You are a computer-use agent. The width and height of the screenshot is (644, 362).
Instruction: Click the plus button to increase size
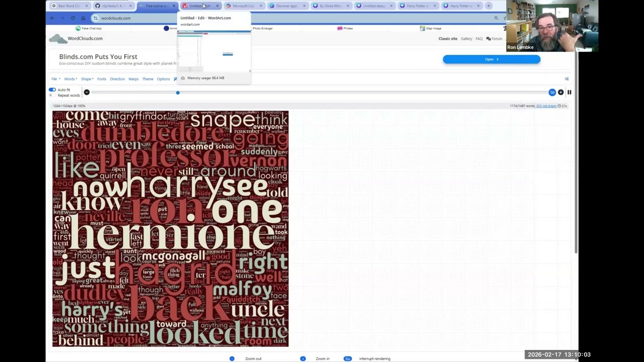(560, 93)
